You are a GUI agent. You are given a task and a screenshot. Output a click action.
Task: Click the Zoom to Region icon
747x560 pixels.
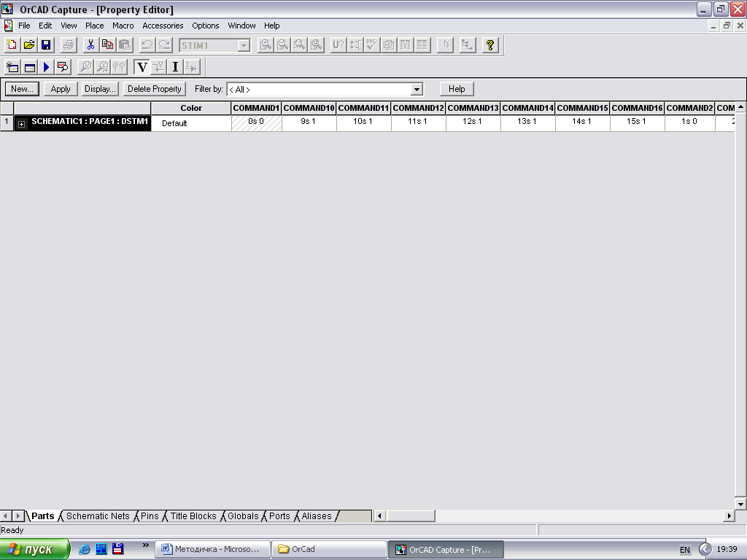click(299, 45)
